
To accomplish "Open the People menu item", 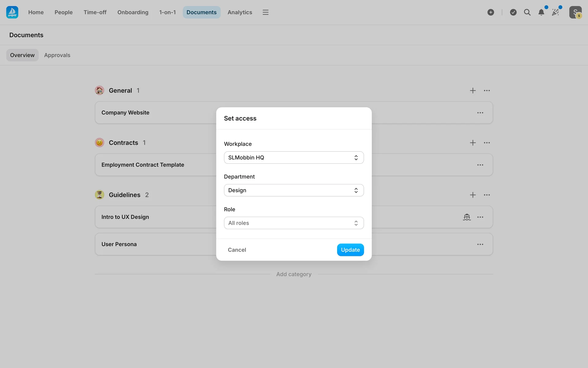I will click(x=63, y=12).
